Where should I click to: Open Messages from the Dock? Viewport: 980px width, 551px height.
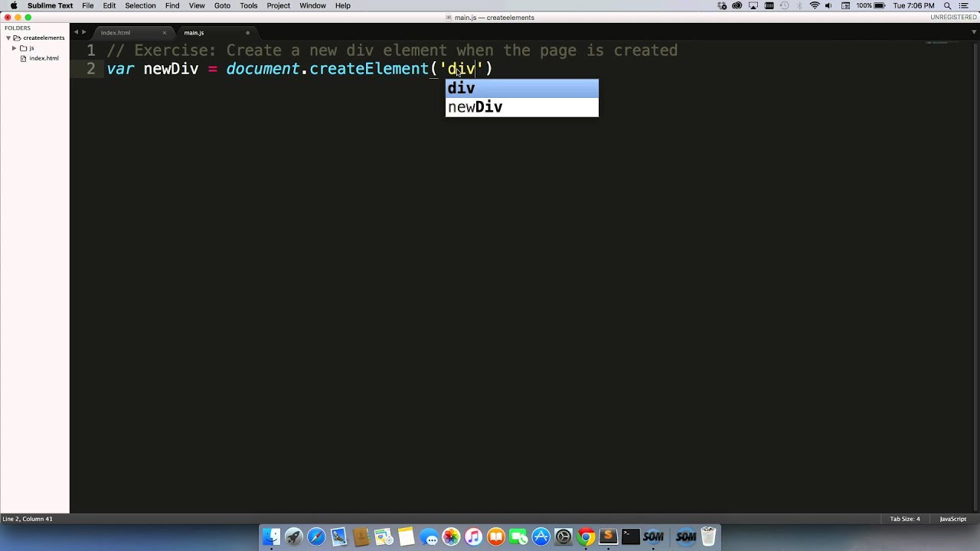click(429, 537)
